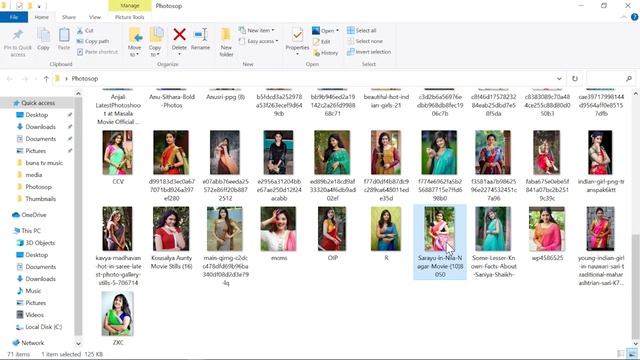Select the OIP image thumbnail

[332, 229]
